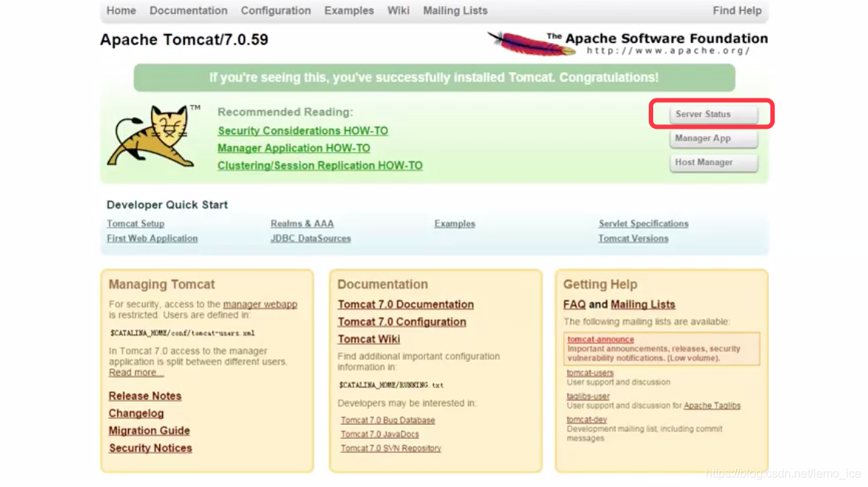
Task: Open Clustering/Session Replication HOW-TO link
Action: [320, 166]
